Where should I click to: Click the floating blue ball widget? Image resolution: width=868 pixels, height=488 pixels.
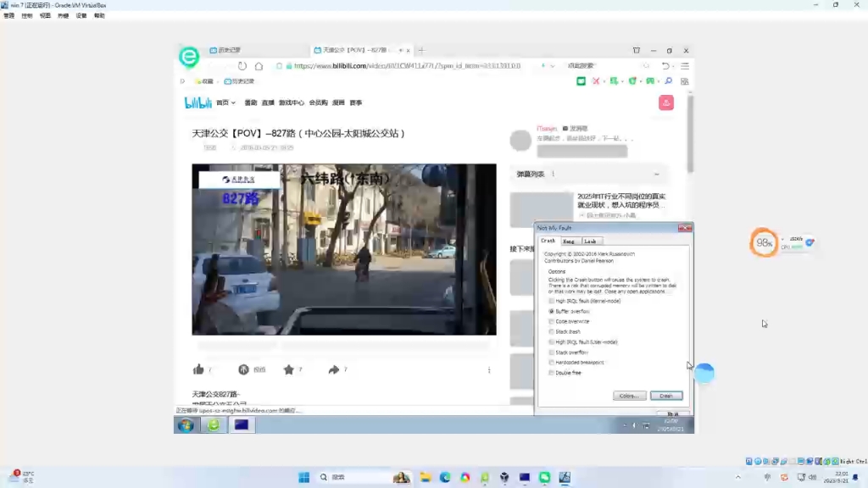coord(704,373)
